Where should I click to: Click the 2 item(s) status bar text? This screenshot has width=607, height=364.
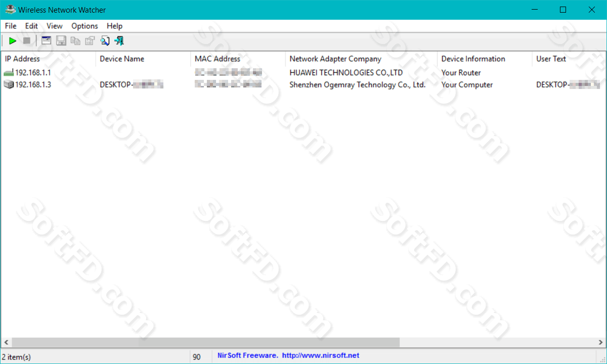point(16,357)
